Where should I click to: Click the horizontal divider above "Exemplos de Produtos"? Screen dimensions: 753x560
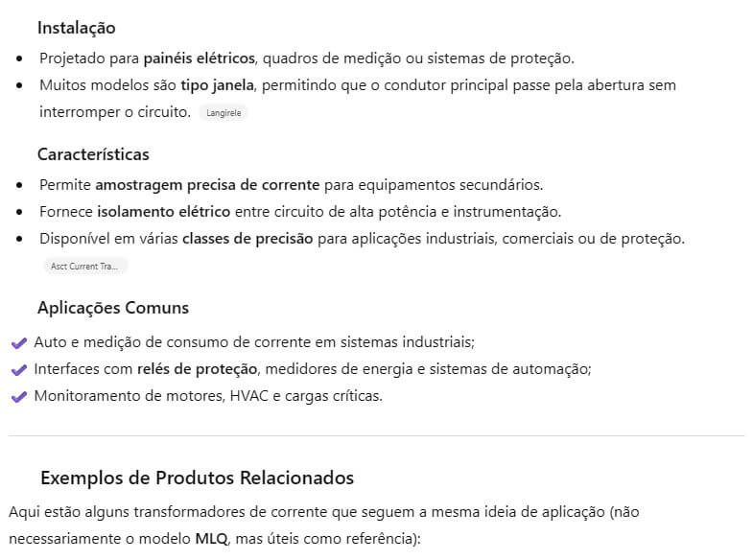click(x=376, y=436)
